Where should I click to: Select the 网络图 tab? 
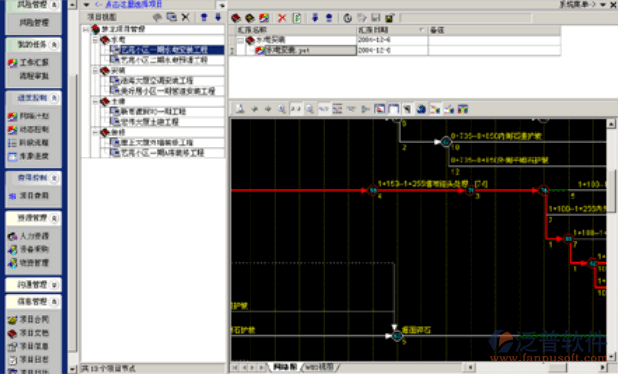tap(285, 367)
